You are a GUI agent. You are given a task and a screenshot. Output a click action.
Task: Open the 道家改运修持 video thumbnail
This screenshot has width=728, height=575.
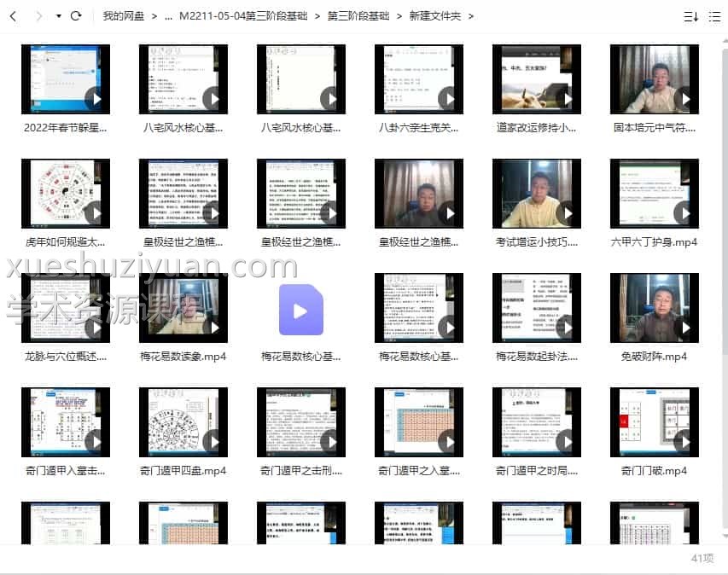pyautogui.click(x=536, y=78)
